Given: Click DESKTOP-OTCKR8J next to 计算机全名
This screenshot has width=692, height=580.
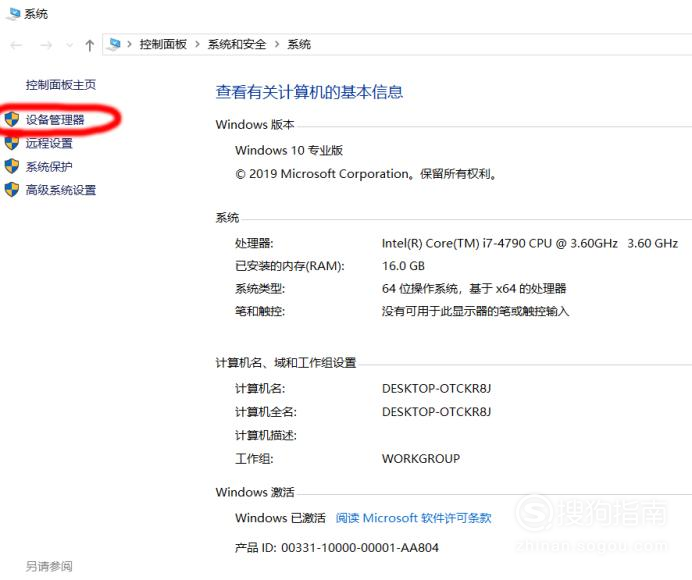Looking at the screenshot, I should (436, 412).
